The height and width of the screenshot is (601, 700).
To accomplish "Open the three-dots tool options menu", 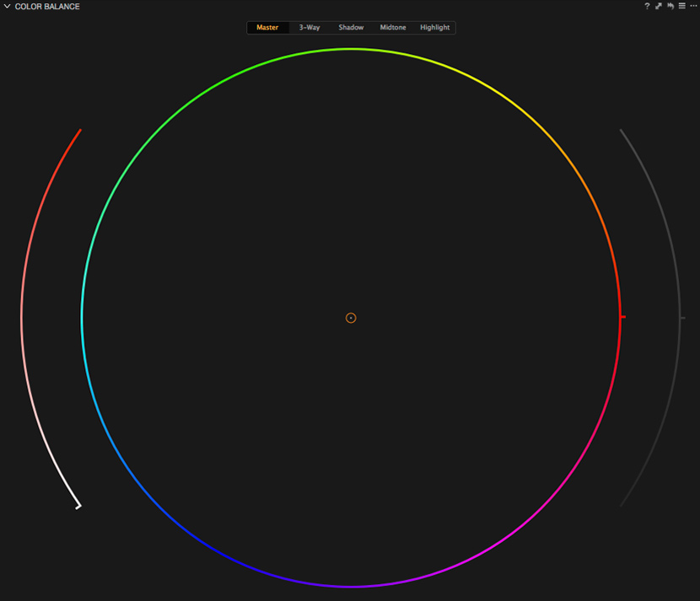I will point(693,6).
